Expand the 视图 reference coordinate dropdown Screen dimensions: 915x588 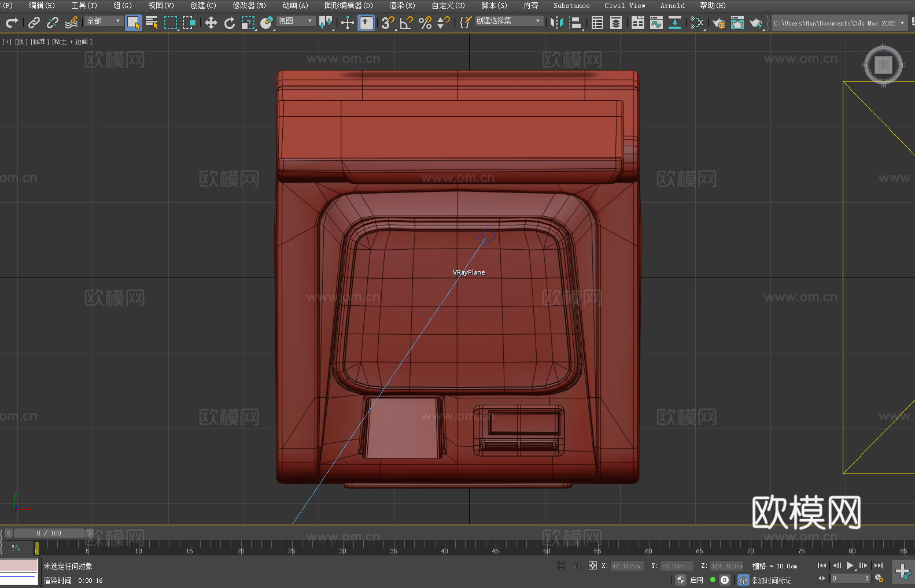[296, 21]
